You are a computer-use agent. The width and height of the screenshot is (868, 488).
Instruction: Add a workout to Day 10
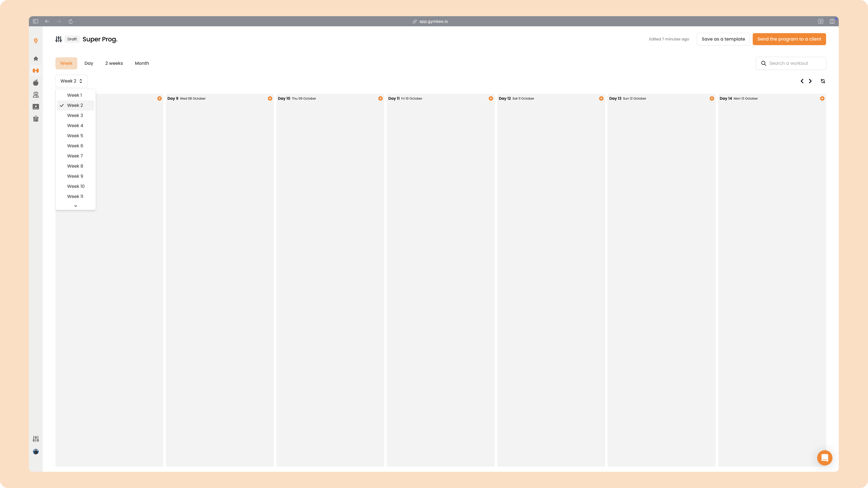coord(380,98)
